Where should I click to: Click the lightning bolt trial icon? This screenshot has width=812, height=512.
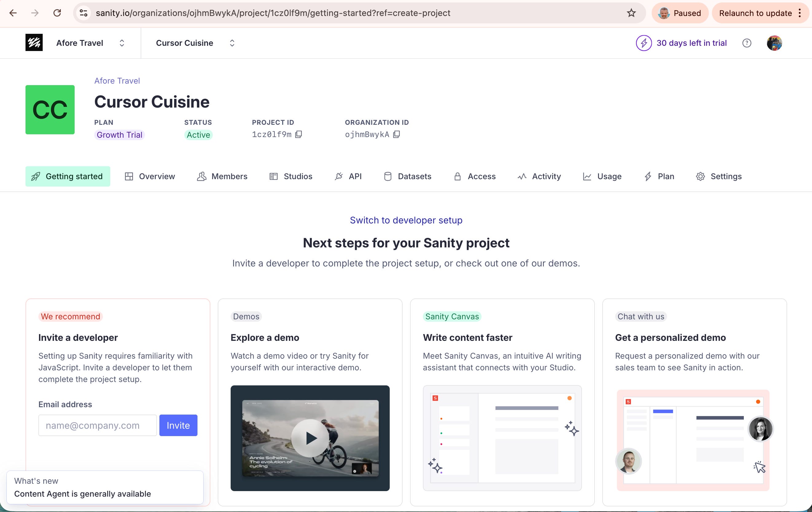[643, 43]
